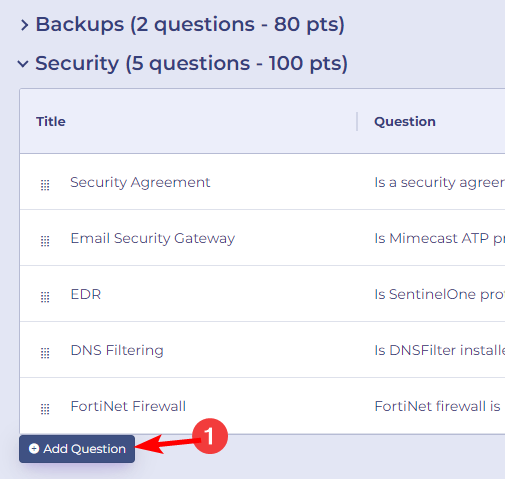Screen dimensions: 505x479
Task: Select the EDR question title
Action: coord(86,294)
